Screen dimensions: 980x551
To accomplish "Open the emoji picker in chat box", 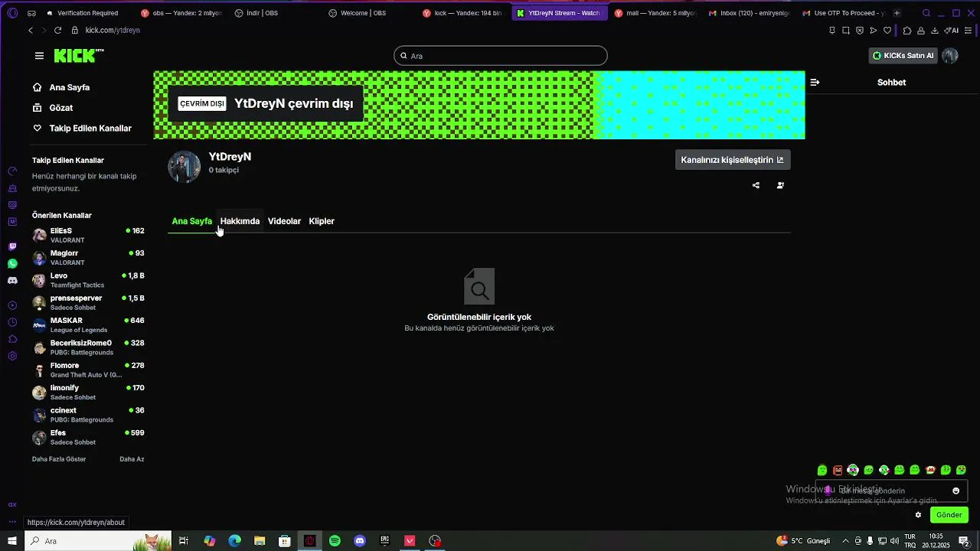I will point(955,491).
